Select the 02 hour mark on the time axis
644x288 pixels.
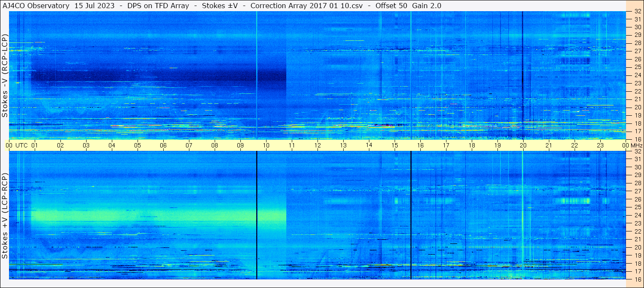click(60, 145)
